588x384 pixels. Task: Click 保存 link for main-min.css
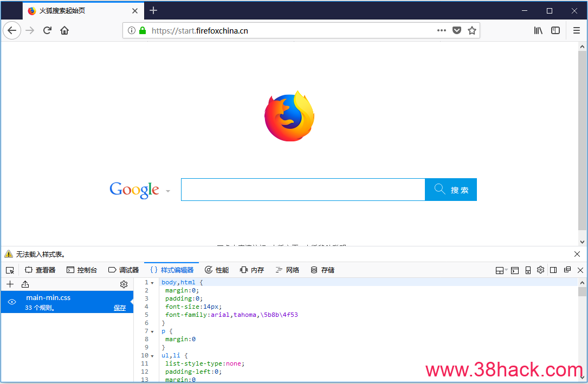coord(120,308)
